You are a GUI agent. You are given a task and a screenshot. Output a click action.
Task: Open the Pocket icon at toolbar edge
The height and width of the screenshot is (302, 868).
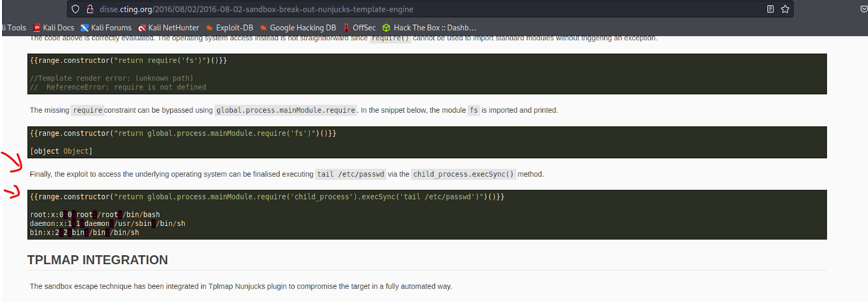864,9
